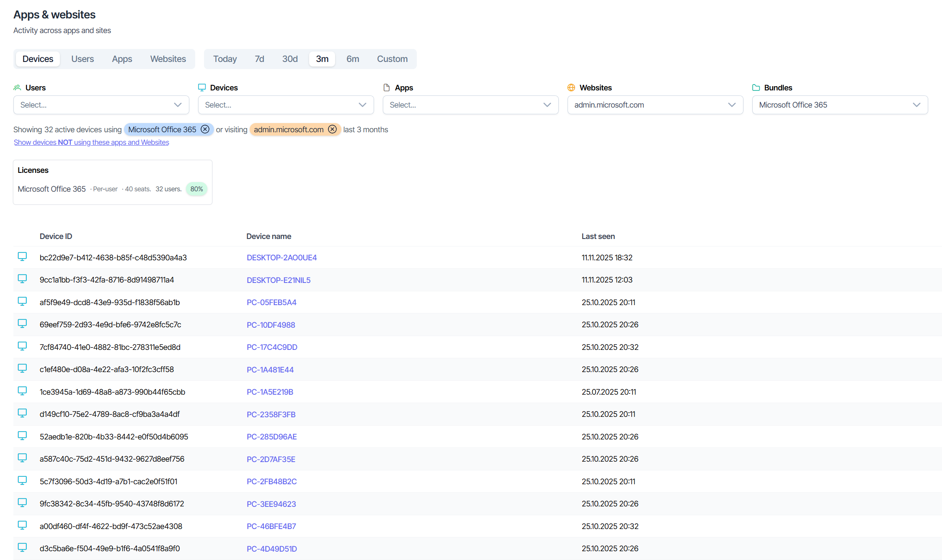Open device PC-2358F3FB link

pyautogui.click(x=271, y=414)
